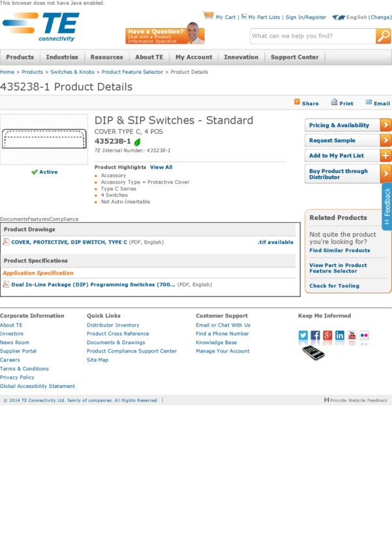Viewport: 392px width, 555px height.
Task: Click the Print page icon
Action: pyautogui.click(x=334, y=103)
